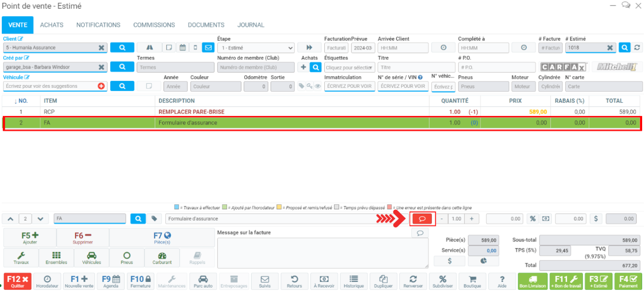Click the Travaux wrench button
Viewport: 644px width, 293px height.
[21, 258]
